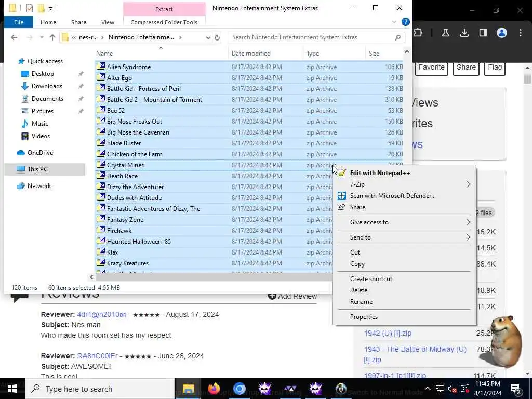Open browser Downloads icon in toolbar
This screenshot has width=532, height=399.
464,33
